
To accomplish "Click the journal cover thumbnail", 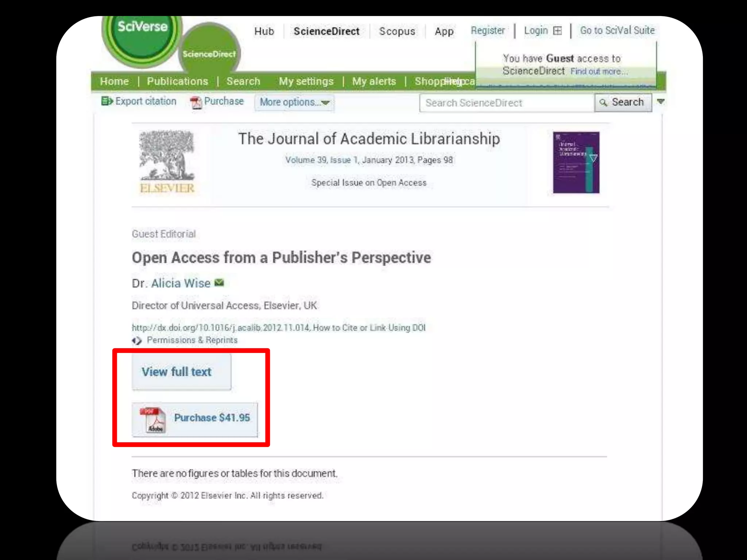I will [x=576, y=162].
